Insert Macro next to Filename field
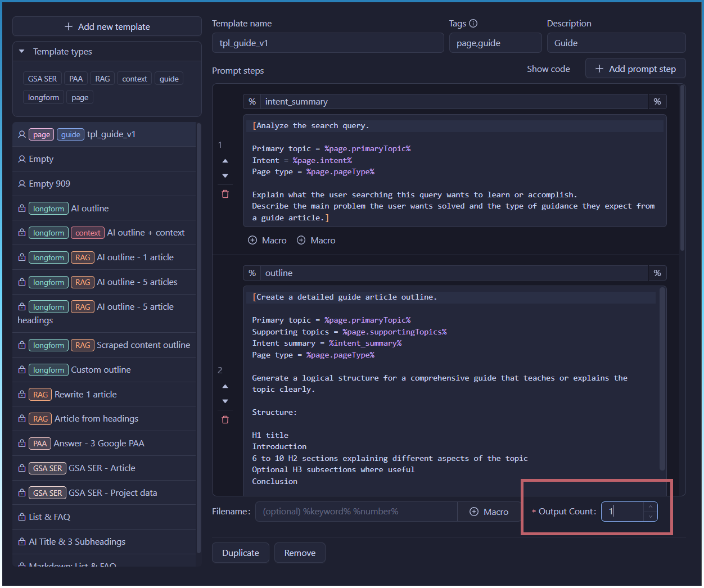 coord(489,512)
